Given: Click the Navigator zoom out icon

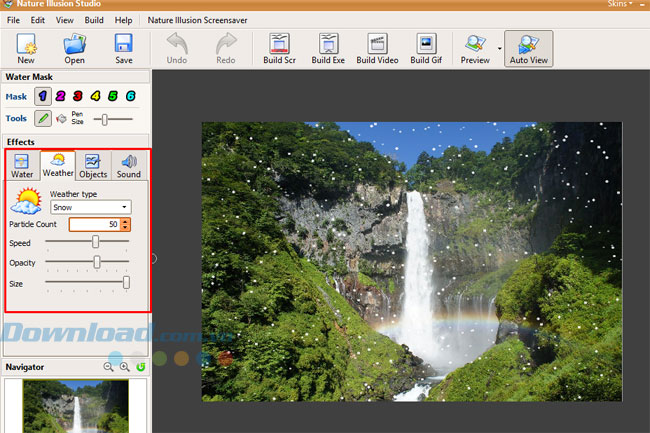Looking at the screenshot, I should pyautogui.click(x=108, y=367).
